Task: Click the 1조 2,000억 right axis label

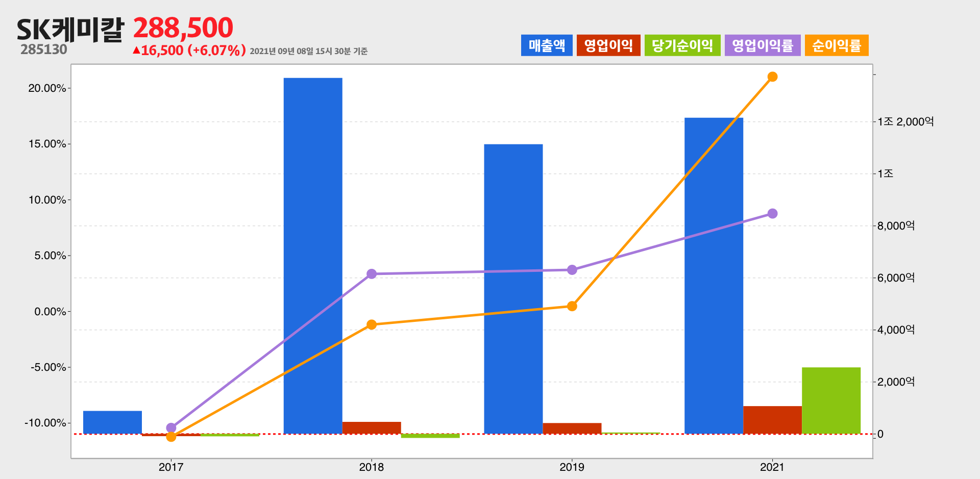Action: [x=906, y=121]
